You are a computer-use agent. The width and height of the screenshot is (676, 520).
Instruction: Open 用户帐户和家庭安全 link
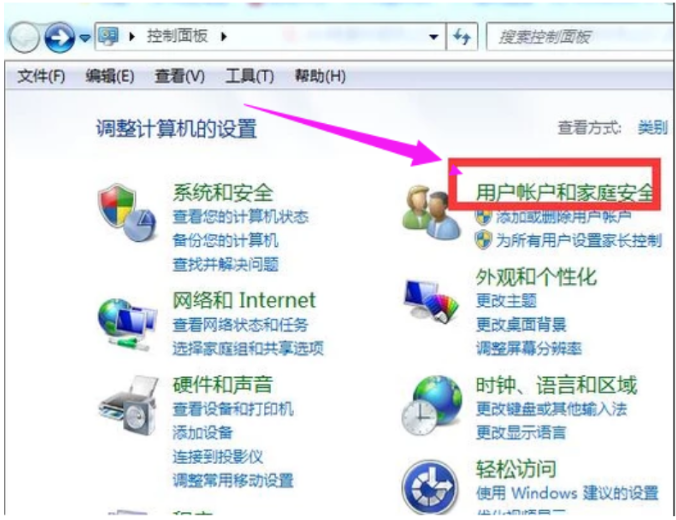564,192
